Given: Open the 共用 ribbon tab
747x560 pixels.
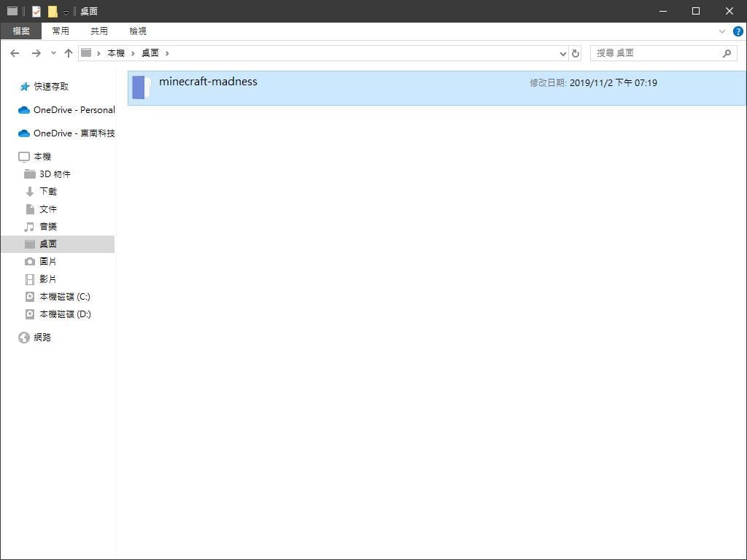Looking at the screenshot, I should coord(99,31).
